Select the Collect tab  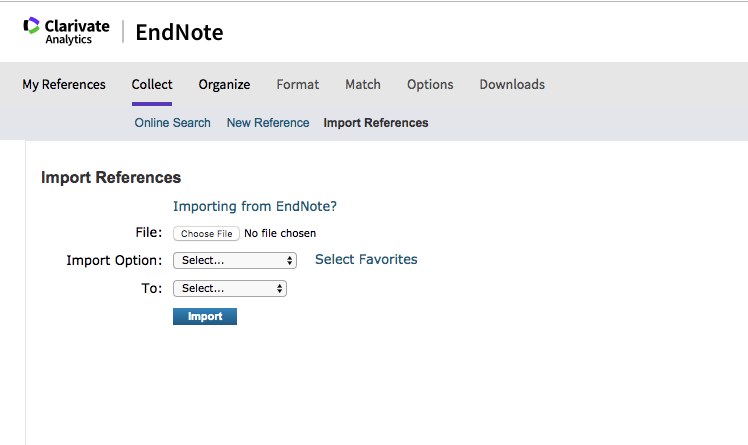152,84
